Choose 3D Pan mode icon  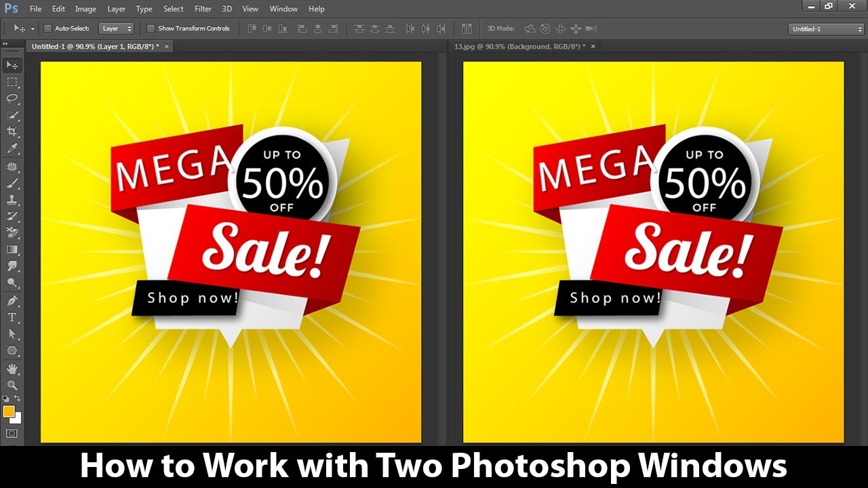(560, 28)
